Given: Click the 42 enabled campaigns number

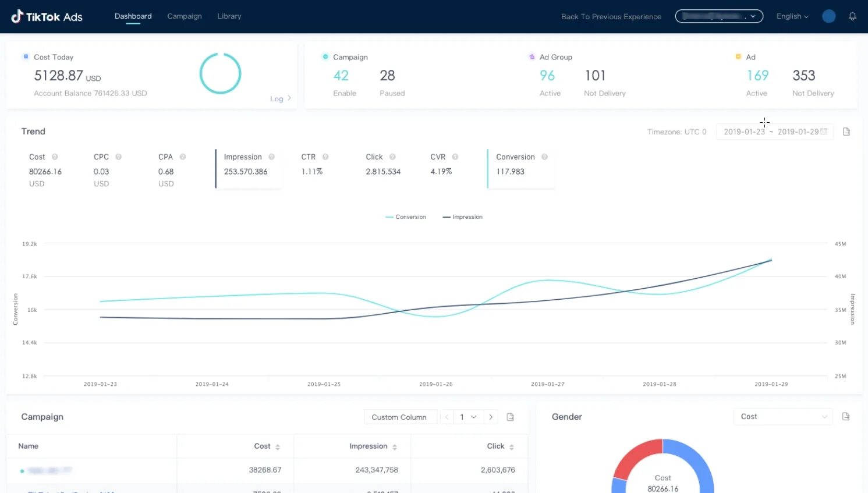Looking at the screenshot, I should tap(341, 76).
